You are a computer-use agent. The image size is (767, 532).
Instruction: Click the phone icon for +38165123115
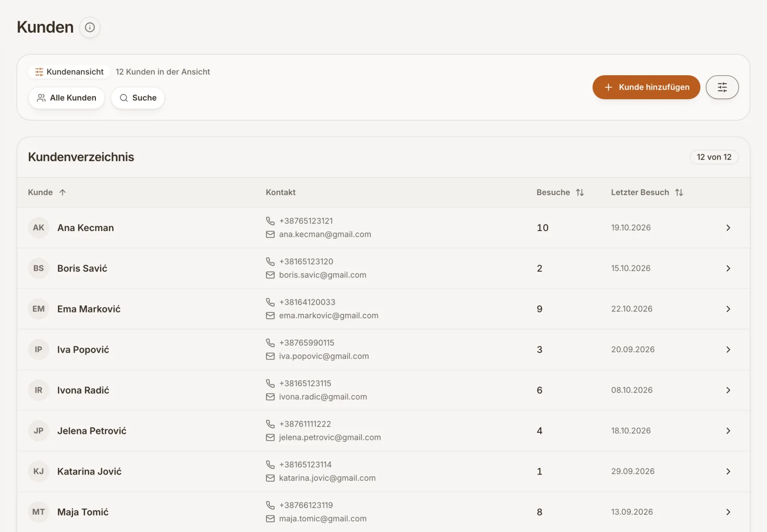[270, 383]
